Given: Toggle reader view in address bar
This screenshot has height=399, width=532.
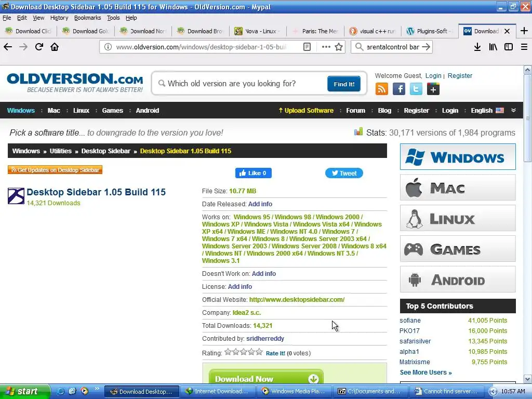Looking at the screenshot, I should click(x=307, y=47).
